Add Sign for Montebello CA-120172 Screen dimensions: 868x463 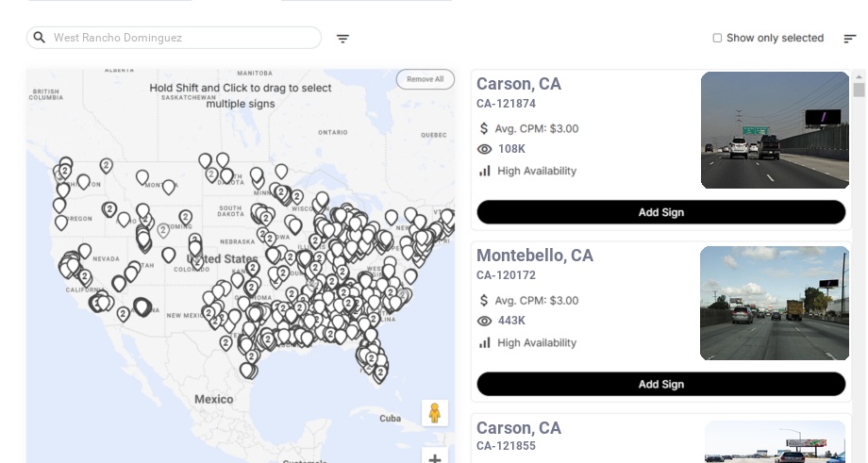tap(660, 384)
